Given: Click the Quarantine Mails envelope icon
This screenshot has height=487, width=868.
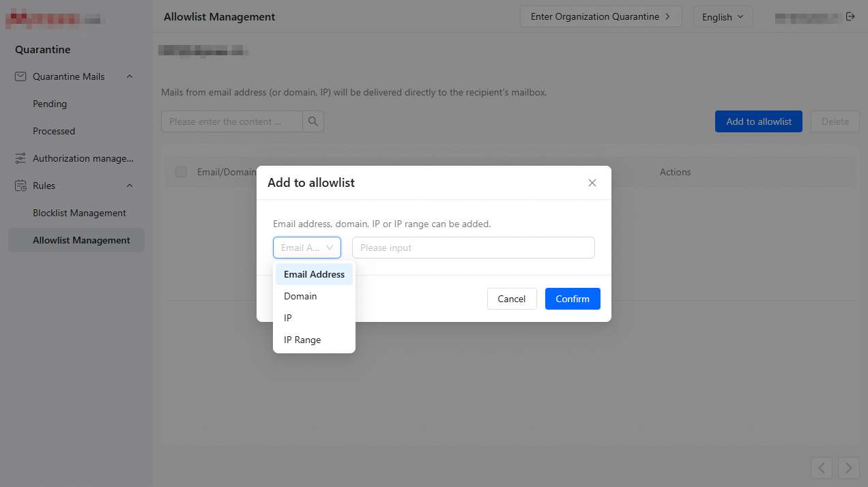Looking at the screenshot, I should click(20, 76).
